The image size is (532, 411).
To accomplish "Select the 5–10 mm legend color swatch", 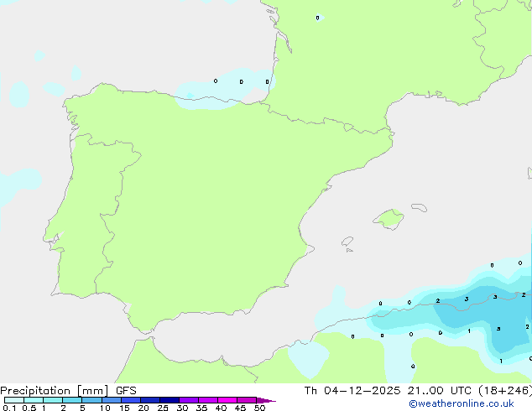I will [x=92, y=400].
